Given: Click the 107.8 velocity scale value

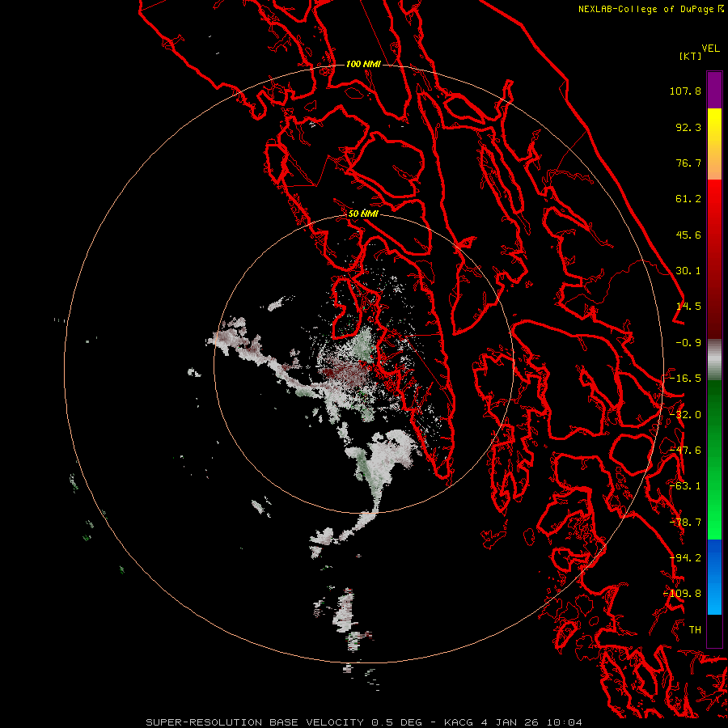Looking at the screenshot, I should click(685, 91).
